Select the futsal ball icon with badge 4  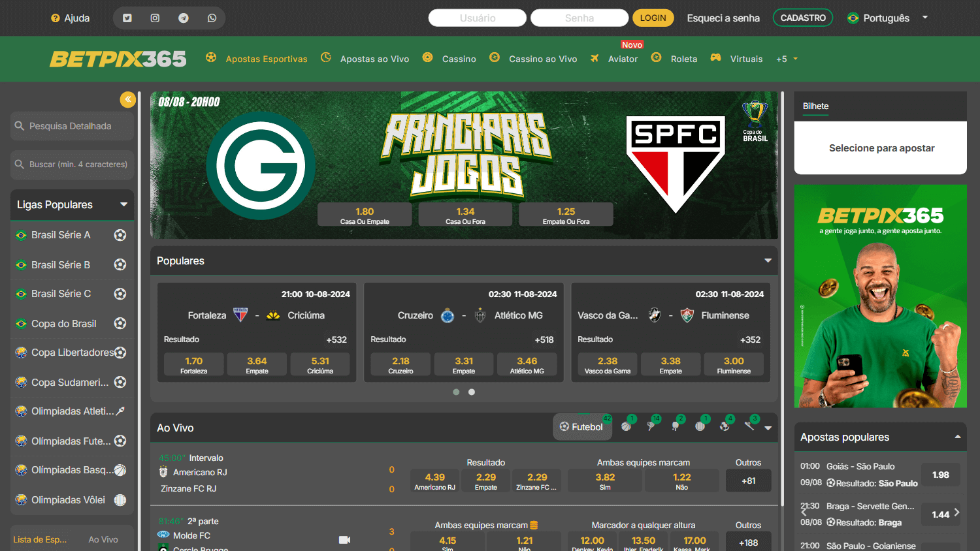[725, 426]
